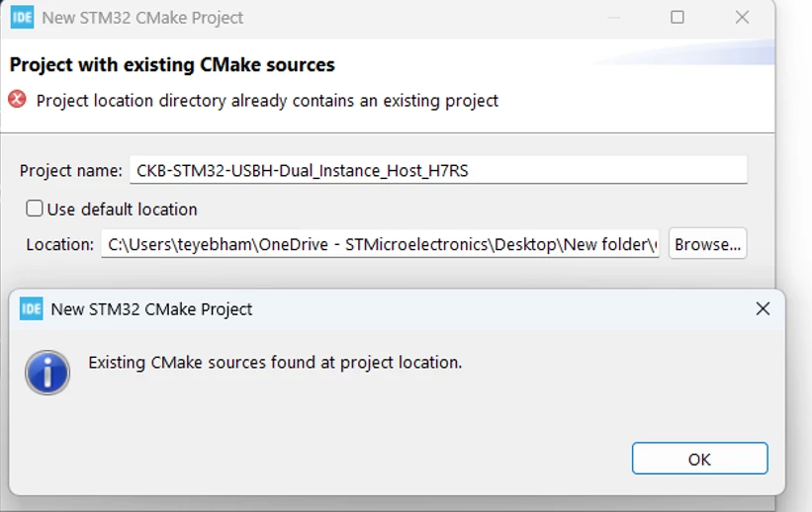Viewport: 812px width, 512px height.
Task: Close the New STM32 CMake Project wizard window
Action: pos(742,17)
